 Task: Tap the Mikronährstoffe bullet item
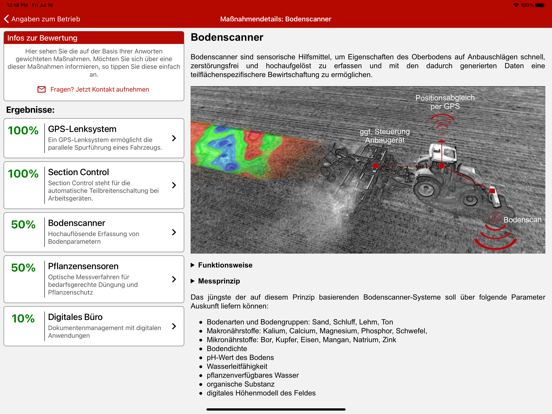click(x=301, y=340)
